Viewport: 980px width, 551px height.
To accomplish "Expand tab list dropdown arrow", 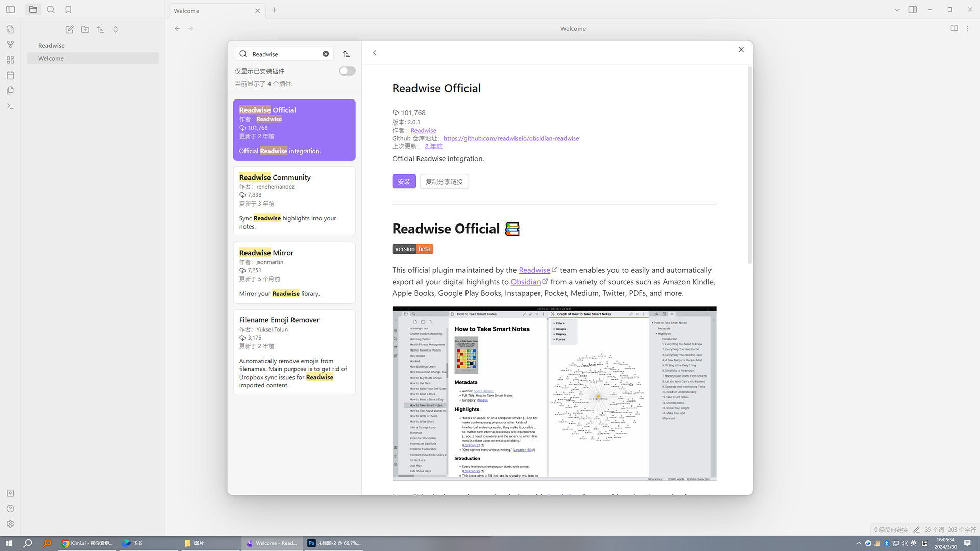I will (897, 10).
